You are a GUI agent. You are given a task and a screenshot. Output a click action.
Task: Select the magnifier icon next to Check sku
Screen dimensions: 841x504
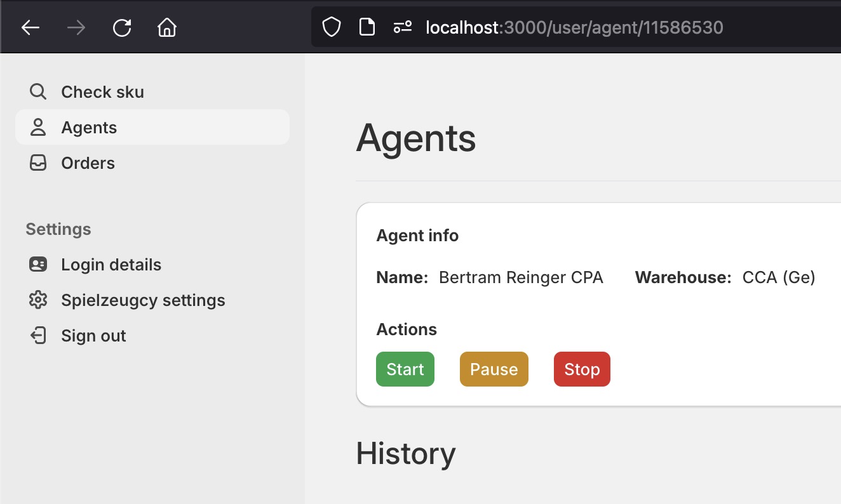point(38,91)
